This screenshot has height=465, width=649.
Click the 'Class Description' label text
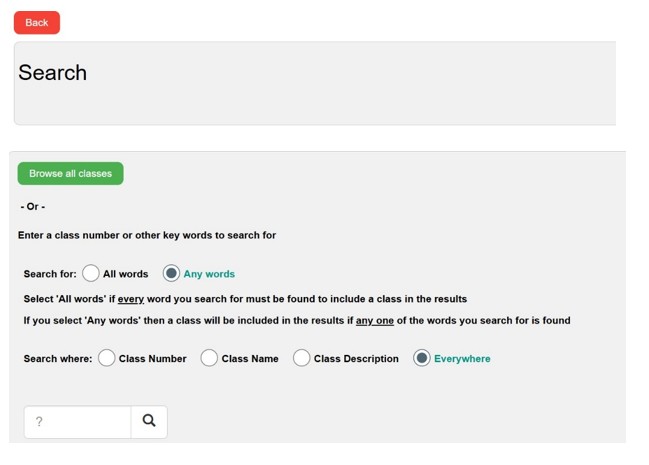[x=356, y=359]
